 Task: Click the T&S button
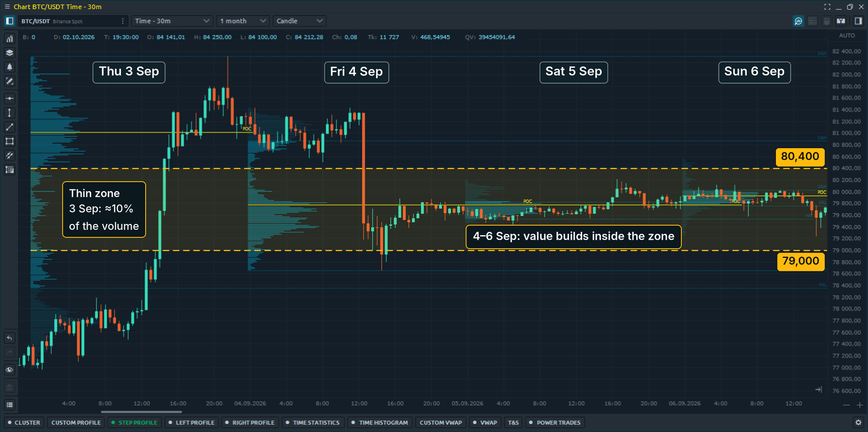(x=513, y=422)
